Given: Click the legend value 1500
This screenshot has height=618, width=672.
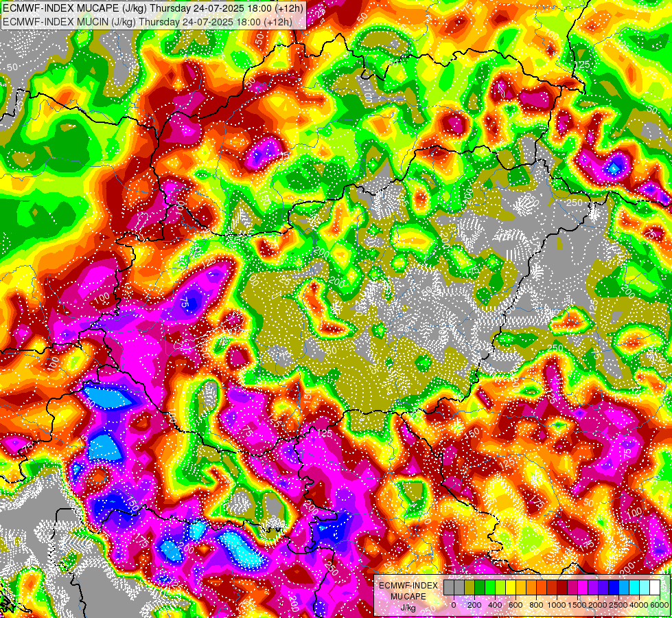Looking at the screenshot, I should tap(577, 605).
